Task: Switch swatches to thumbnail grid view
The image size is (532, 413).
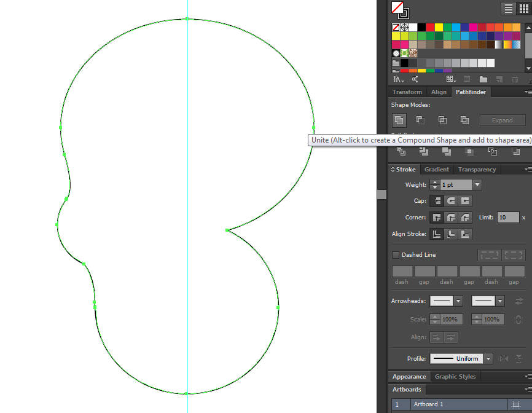Action: [x=525, y=9]
